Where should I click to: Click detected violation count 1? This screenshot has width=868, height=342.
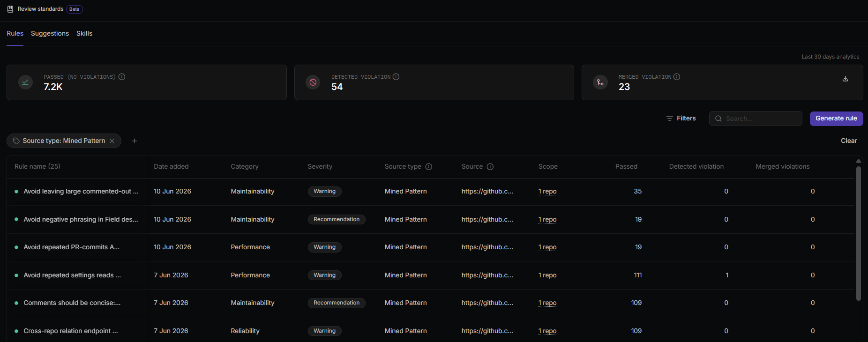(727, 275)
